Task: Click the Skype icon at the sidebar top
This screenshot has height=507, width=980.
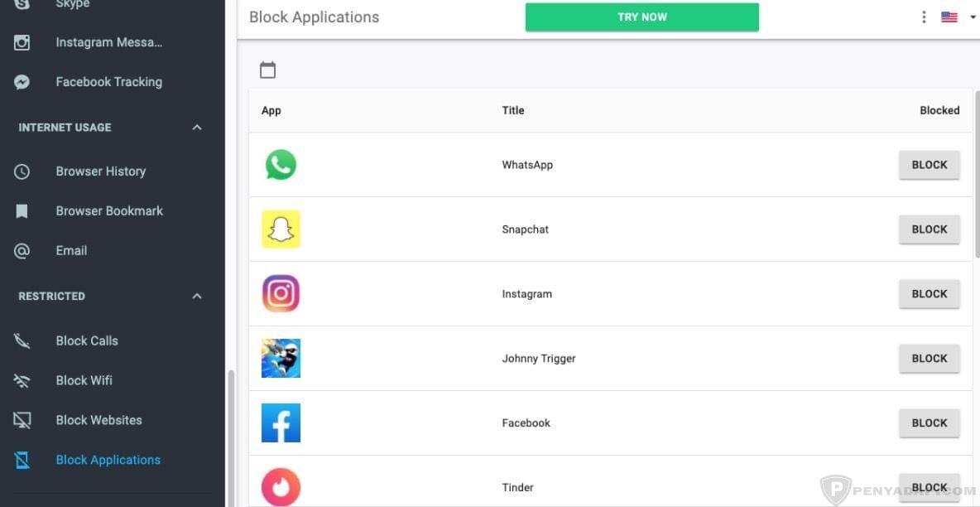Action: point(22,3)
